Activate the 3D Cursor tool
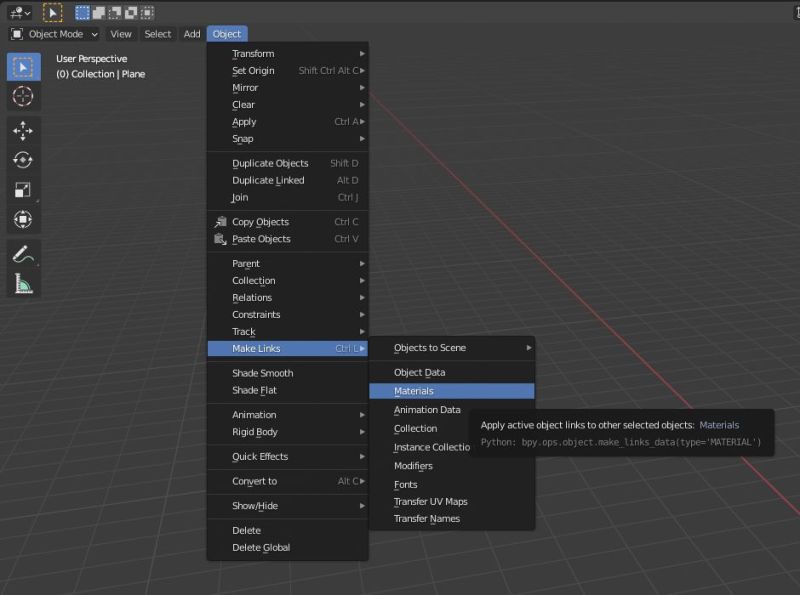 [24, 97]
